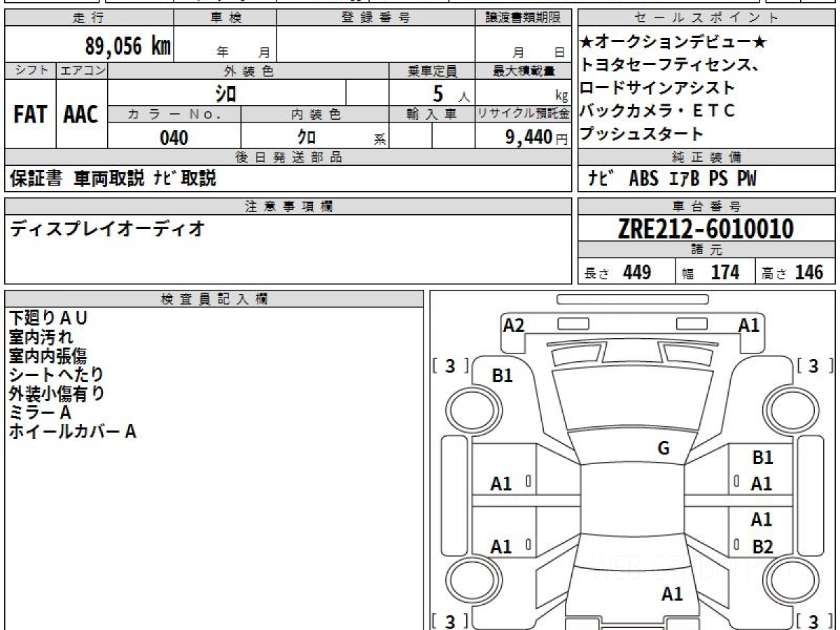This screenshot has width=840, height=630.
Task: Select the エアB equipment entry
Action: (685, 179)
